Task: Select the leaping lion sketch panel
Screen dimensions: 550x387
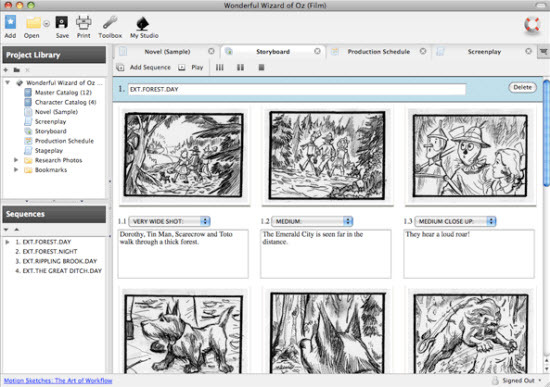Action: point(470,334)
